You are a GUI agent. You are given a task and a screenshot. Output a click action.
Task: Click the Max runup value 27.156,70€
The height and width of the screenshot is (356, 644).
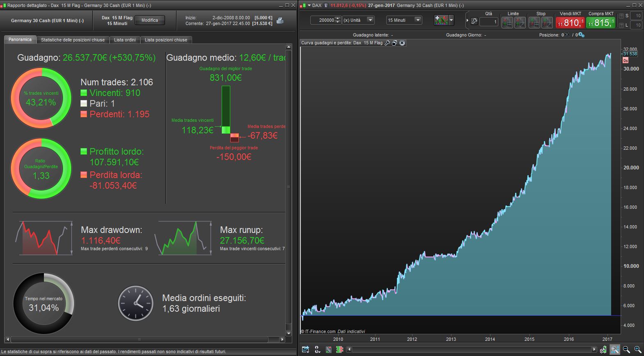(242, 240)
